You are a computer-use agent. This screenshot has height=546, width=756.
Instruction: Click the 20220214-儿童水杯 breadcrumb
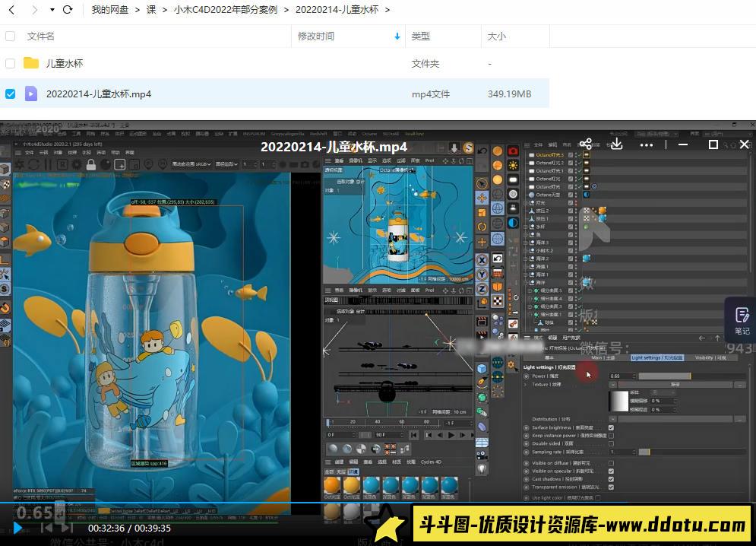tap(337, 10)
